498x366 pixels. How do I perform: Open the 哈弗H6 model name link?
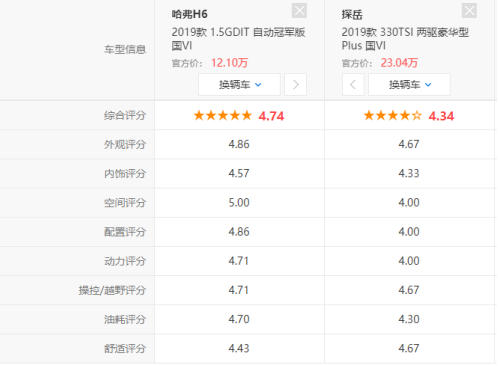pyautogui.click(x=189, y=14)
